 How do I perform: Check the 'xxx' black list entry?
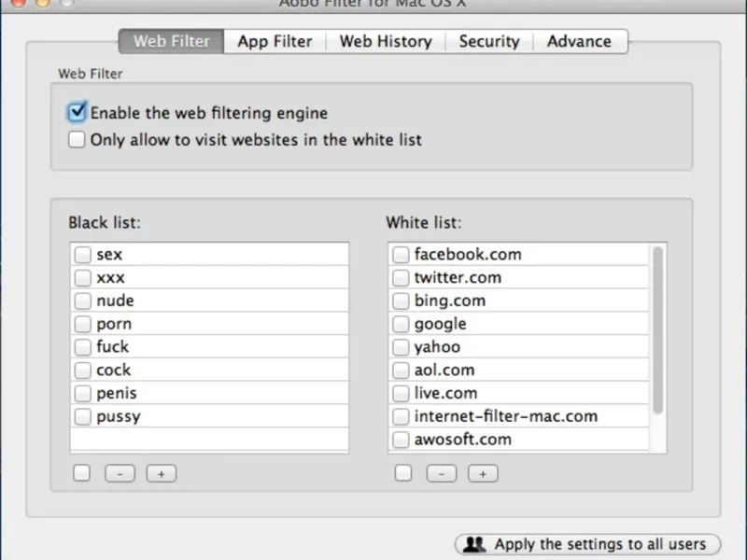point(82,277)
